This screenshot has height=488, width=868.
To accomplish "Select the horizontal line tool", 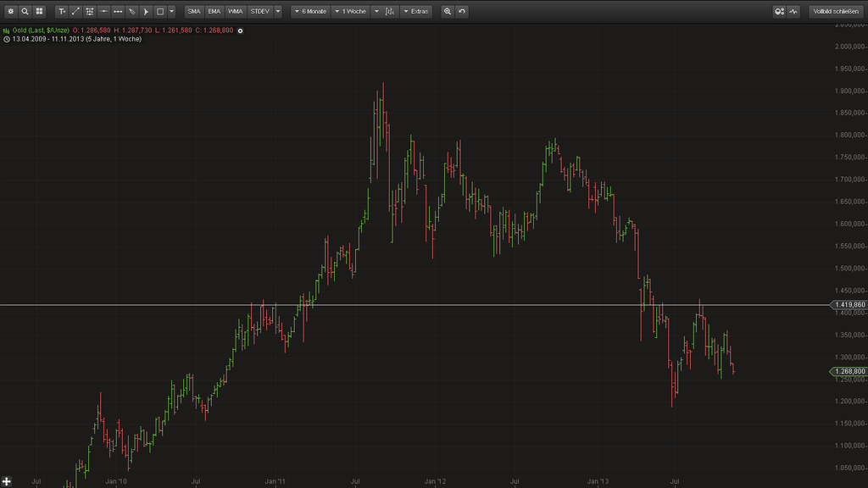I will pos(103,11).
